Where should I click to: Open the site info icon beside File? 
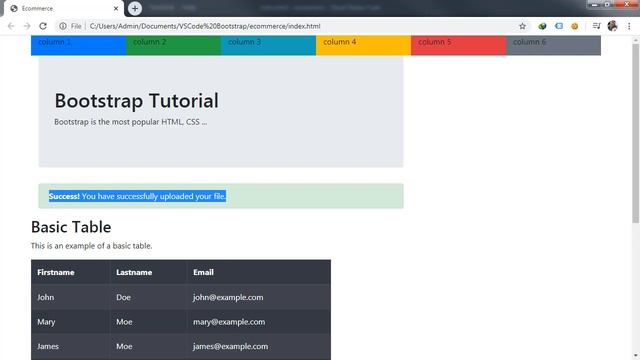(62, 26)
